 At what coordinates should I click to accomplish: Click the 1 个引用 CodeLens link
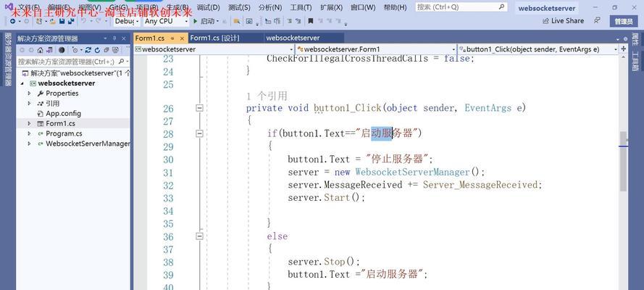[x=267, y=96]
